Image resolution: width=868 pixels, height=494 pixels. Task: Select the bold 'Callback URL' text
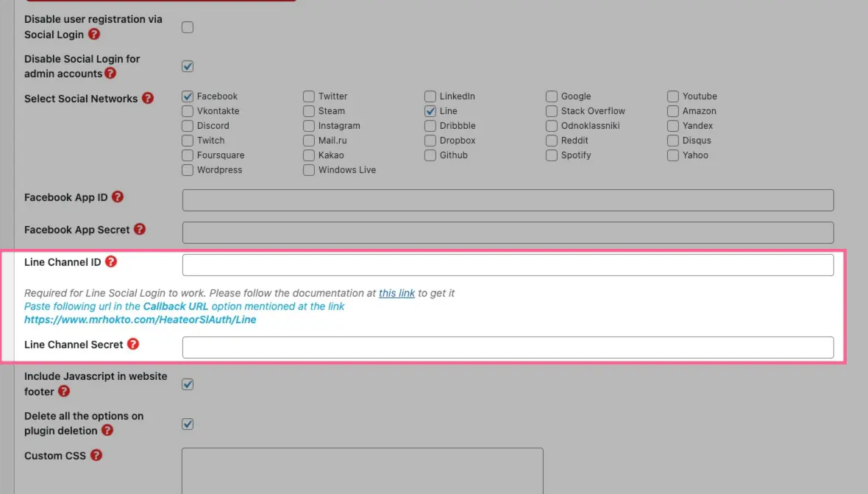click(x=176, y=306)
